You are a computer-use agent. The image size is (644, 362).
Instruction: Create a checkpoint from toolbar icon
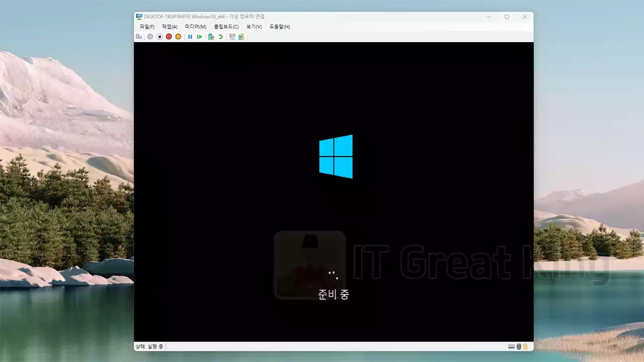[x=211, y=37]
